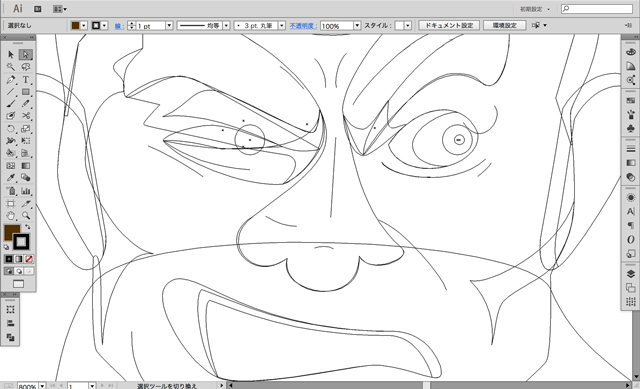Select the Zoom magnifier tool

(x=26, y=215)
